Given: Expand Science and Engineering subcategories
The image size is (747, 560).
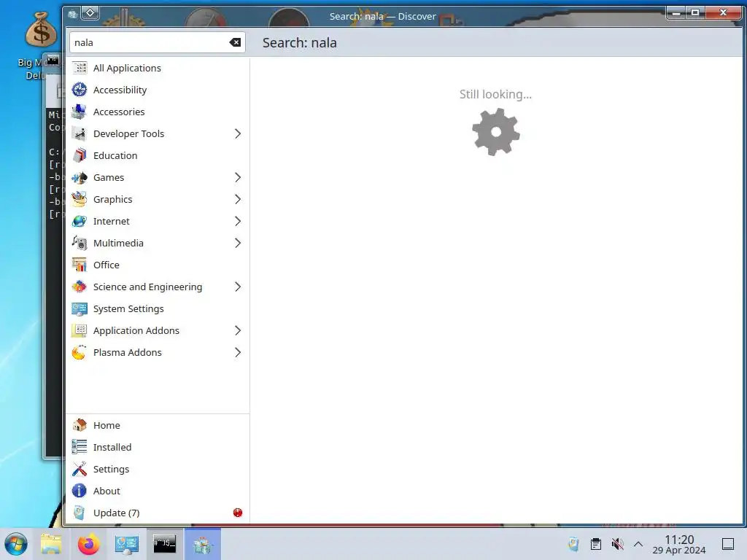Looking at the screenshot, I should point(238,287).
